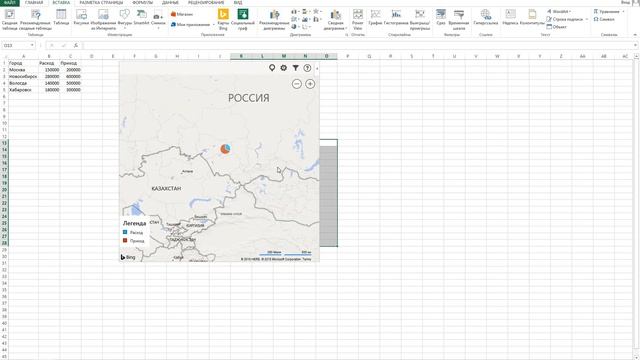Insert a Таблица from the ribbon
This screenshot has height=360, width=640.
(x=61, y=17)
